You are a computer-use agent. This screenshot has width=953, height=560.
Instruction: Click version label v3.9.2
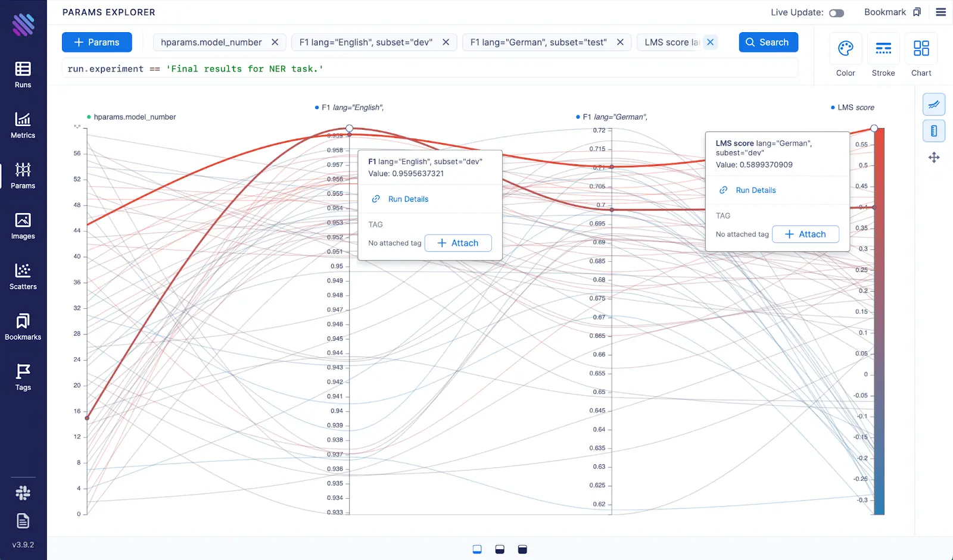(x=23, y=545)
